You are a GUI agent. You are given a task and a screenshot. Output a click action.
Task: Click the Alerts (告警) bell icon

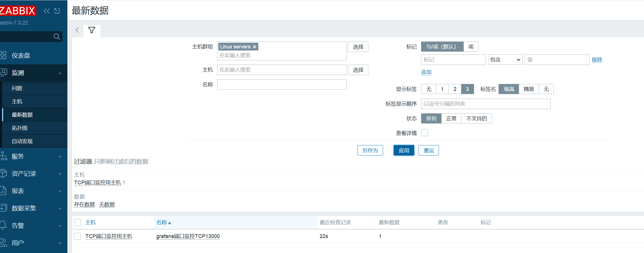click(3, 225)
